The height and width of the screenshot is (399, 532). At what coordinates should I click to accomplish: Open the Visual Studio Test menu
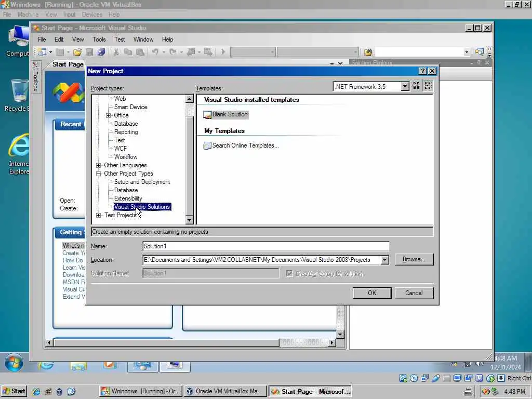click(x=119, y=39)
